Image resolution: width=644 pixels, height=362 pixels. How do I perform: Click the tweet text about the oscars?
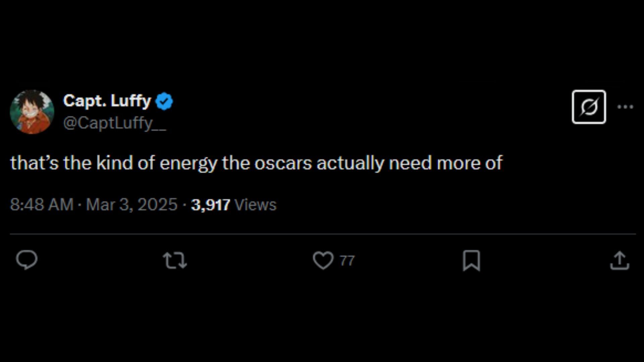(x=256, y=163)
